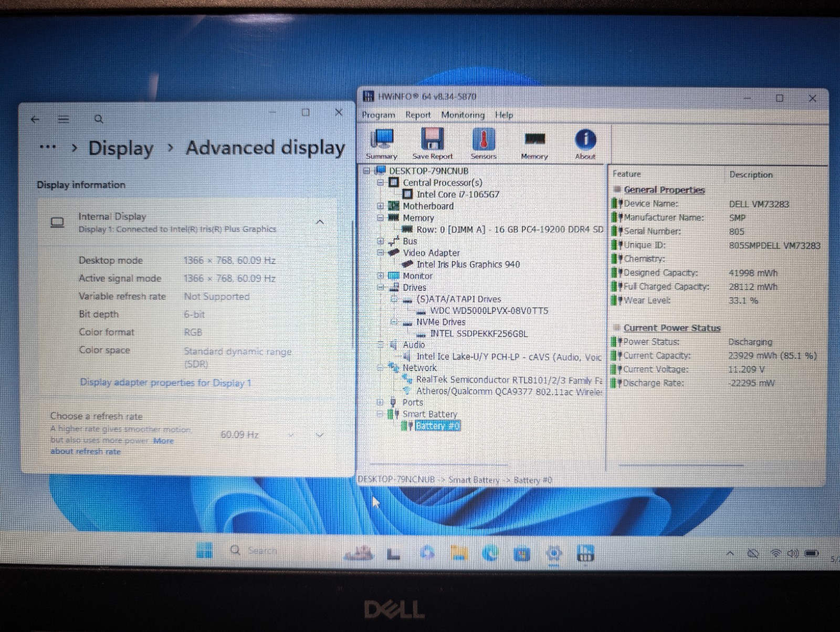Open the HWiNFO taskbar icon
The width and height of the screenshot is (840, 632).
click(585, 553)
